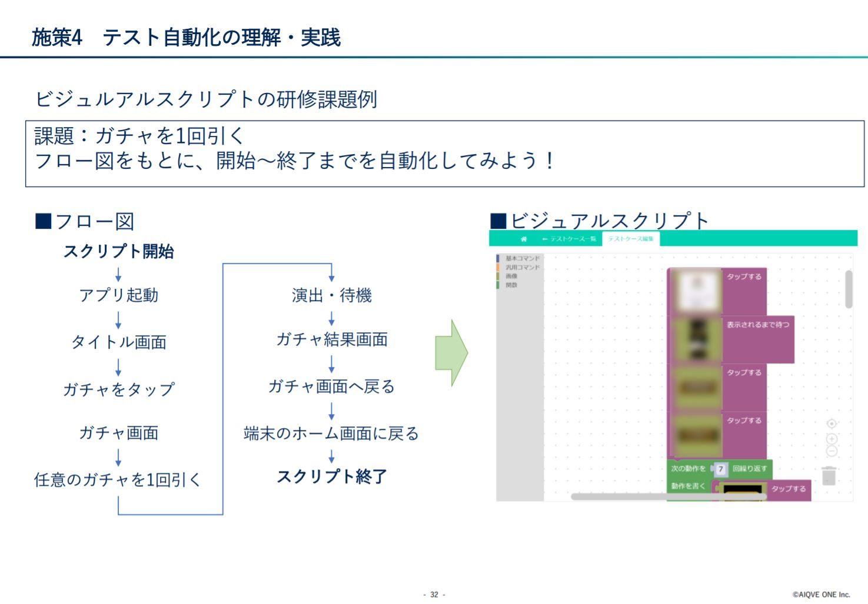Select the first タップする block
Screen dimensions: 868x604
[x=744, y=277]
